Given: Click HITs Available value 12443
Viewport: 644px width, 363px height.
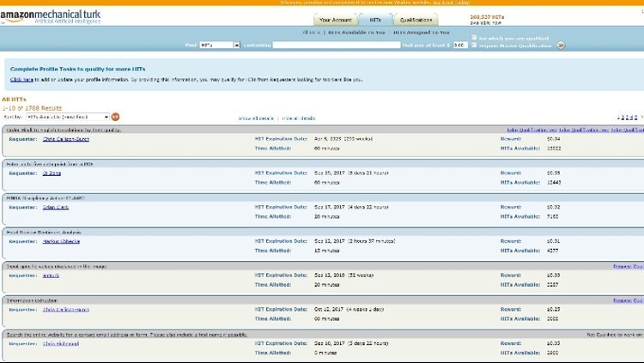Looking at the screenshot, I should [x=554, y=182].
